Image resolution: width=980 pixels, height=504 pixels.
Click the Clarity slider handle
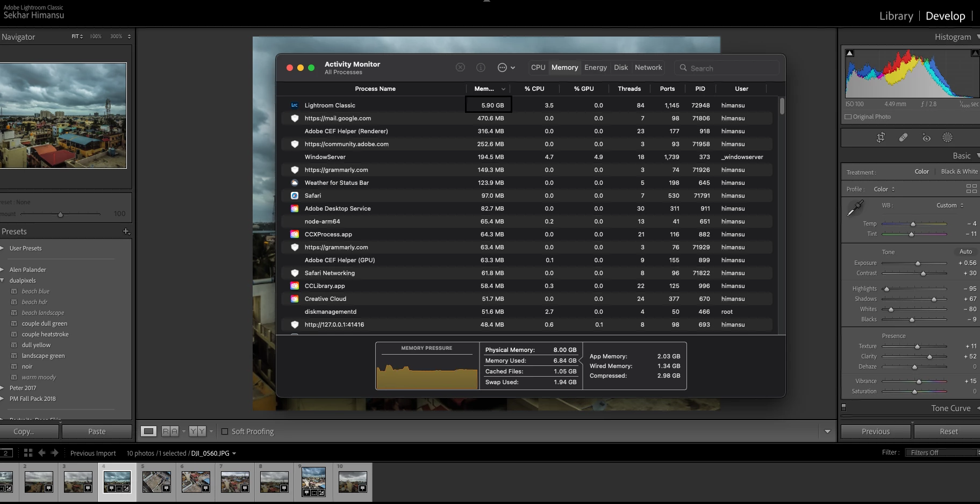point(929,357)
